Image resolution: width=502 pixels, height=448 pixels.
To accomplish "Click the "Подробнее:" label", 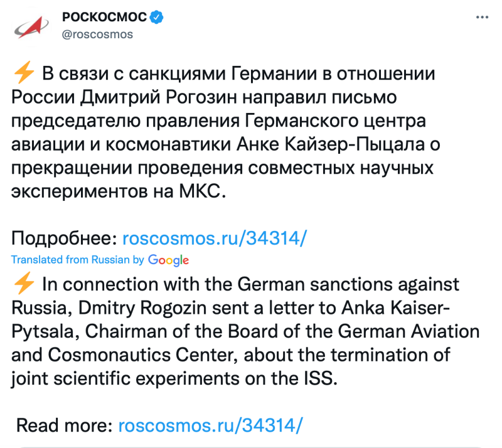I will tap(64, 238).
